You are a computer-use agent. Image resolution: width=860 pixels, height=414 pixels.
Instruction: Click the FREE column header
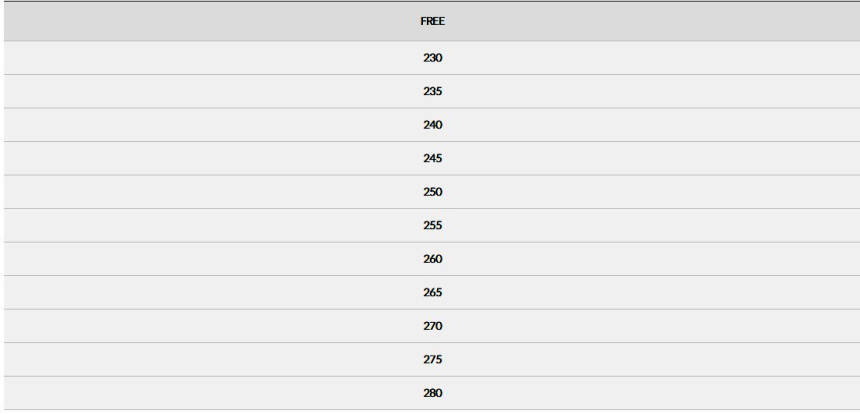432,21
